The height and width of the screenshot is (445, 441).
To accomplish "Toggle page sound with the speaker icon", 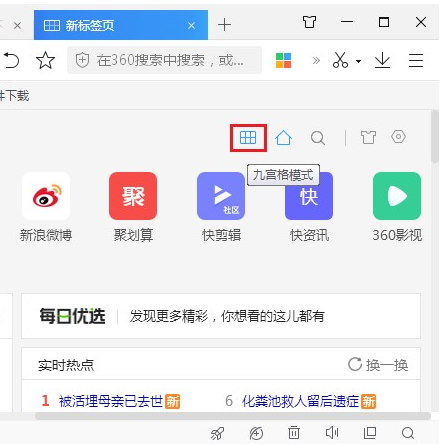I will 332,433.
